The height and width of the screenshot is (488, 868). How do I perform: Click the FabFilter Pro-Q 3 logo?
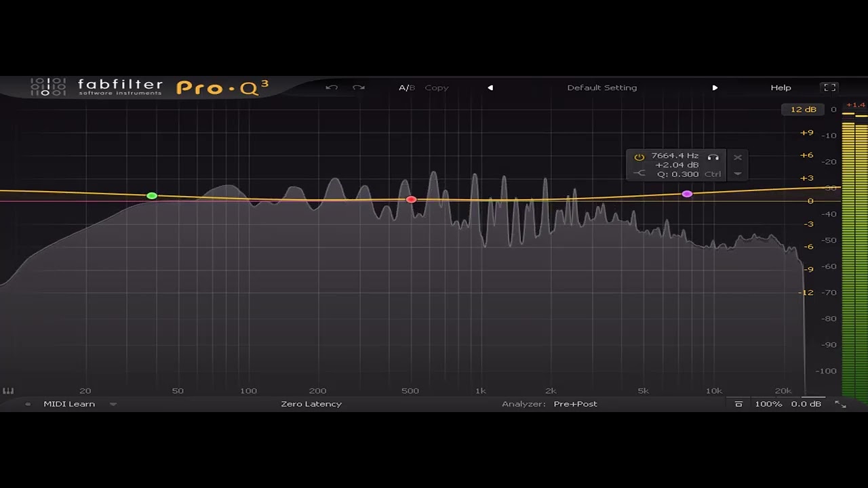pos(149,87)
